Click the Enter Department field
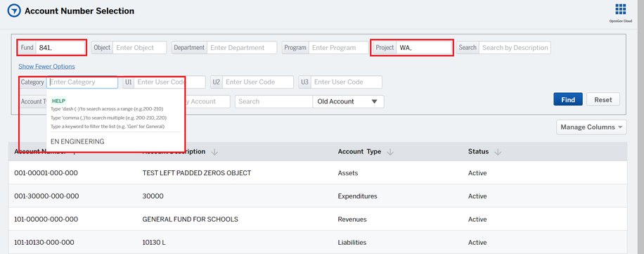 (242, 48)
